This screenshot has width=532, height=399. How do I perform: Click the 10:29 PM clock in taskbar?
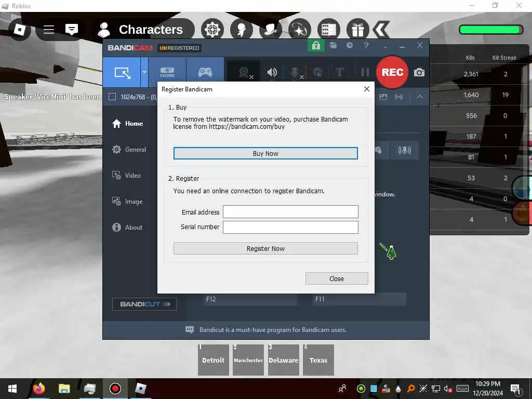click(487, 384)
